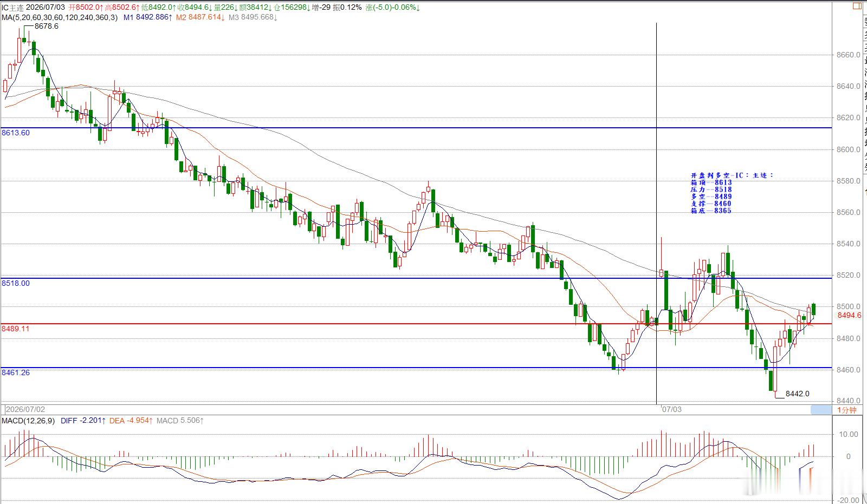Open MACD(12,26,9) indicator parameters

click(x=28, y=421)
